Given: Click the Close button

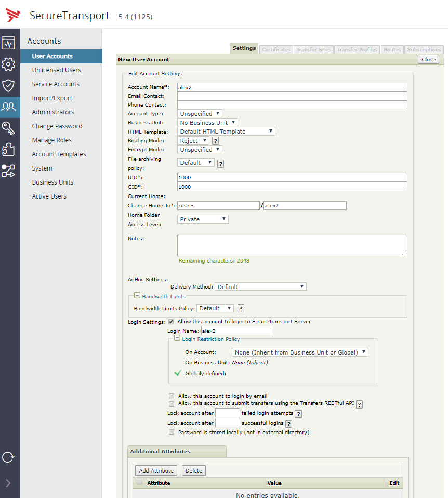Looking at the screenshot, I should (x=428, y=60).
